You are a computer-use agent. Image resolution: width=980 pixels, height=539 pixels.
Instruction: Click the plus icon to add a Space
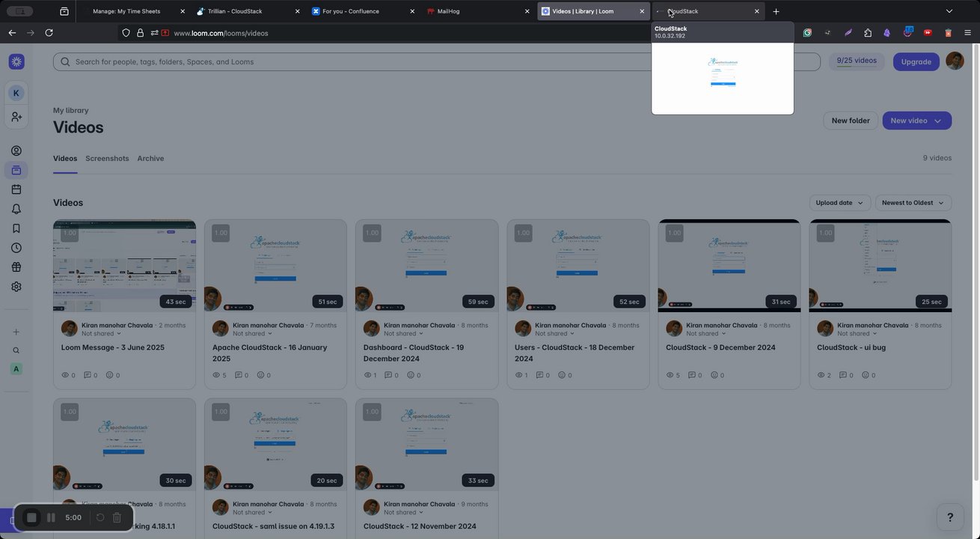click(x=16, y=332)
